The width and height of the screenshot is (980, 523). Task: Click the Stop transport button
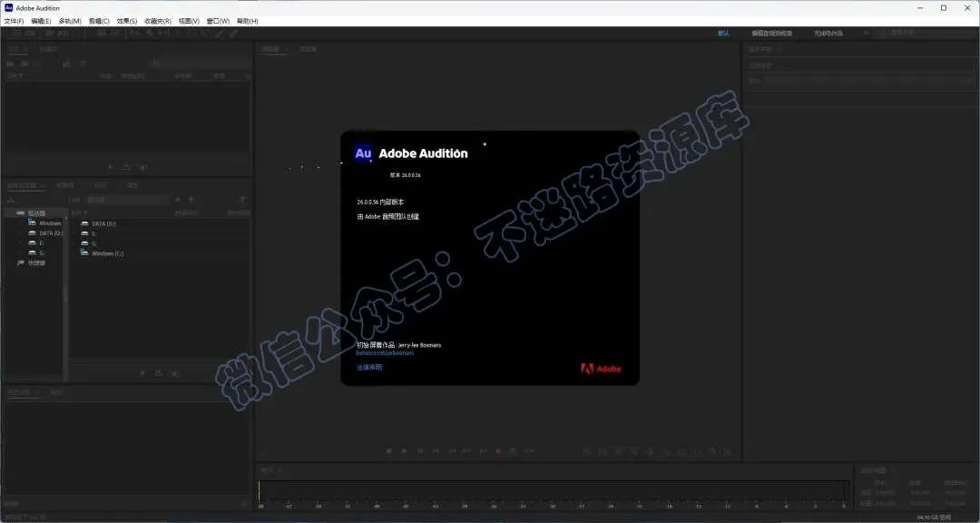(388, 451)
